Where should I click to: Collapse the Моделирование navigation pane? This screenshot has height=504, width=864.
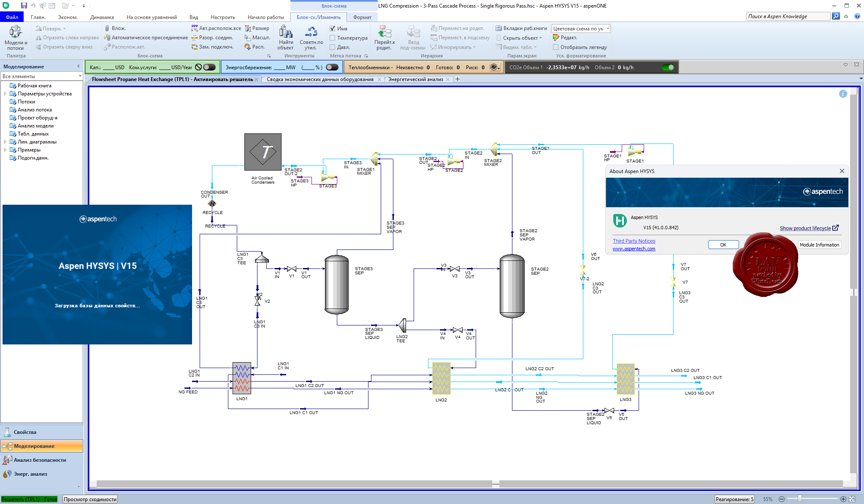(79, 66)
